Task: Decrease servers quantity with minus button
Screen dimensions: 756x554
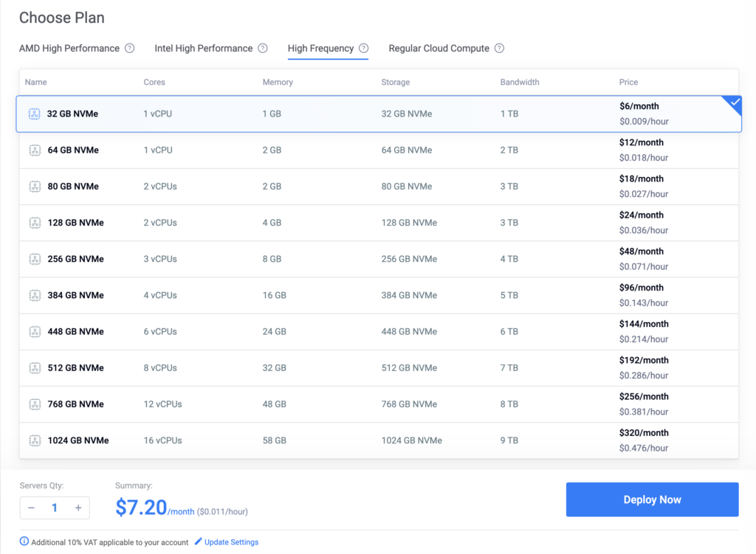Action: pos(31,508)
